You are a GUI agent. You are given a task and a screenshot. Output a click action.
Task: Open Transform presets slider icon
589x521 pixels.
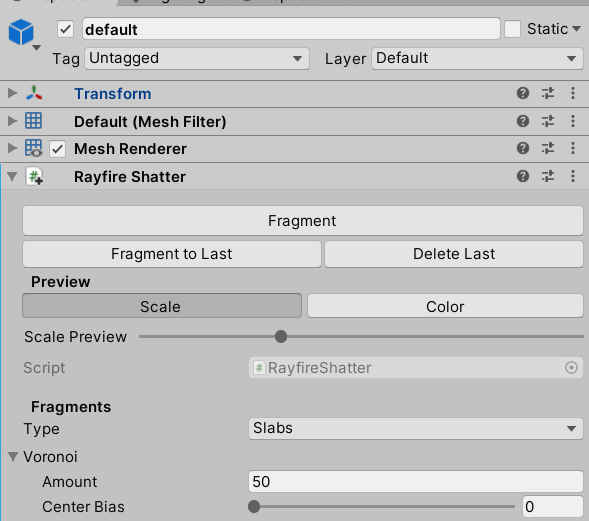tap(548, 93)
